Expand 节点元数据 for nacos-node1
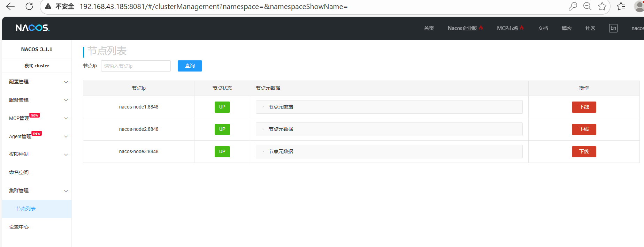The width and height of the screenshot is (644, 247). pos(389,107)
